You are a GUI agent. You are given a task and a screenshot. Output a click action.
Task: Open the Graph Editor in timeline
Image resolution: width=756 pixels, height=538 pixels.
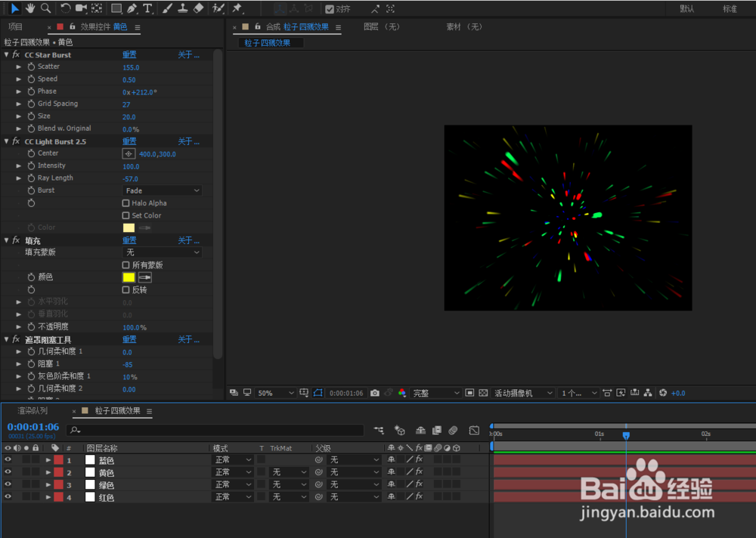pyautogui.click(x=475, y=430)
